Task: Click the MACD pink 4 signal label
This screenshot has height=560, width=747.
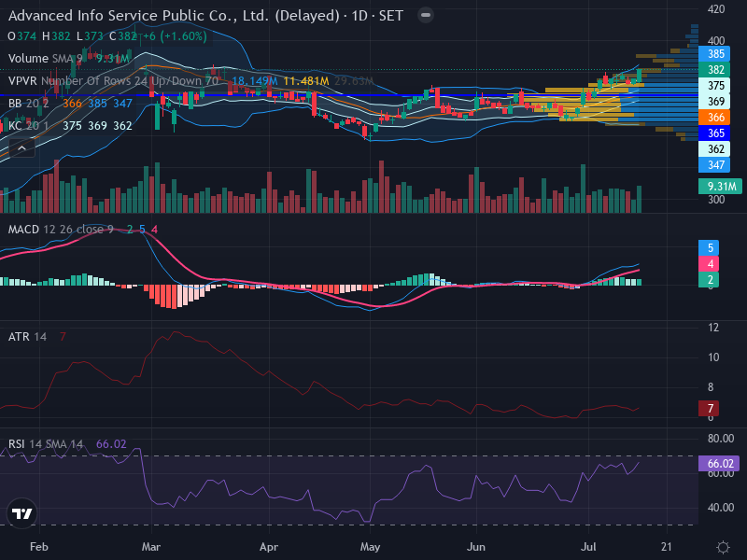Action: (x=709, y=263)
